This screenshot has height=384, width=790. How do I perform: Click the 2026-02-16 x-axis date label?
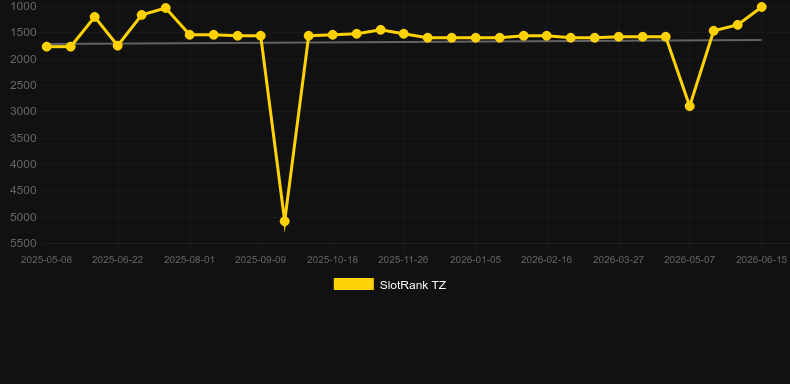click(547, 260)
